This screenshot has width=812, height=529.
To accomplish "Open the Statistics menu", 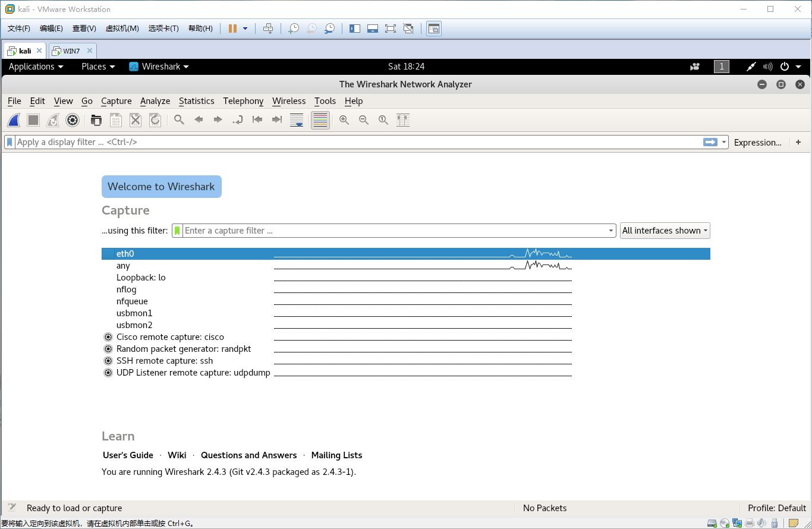I will coord(196,101).
